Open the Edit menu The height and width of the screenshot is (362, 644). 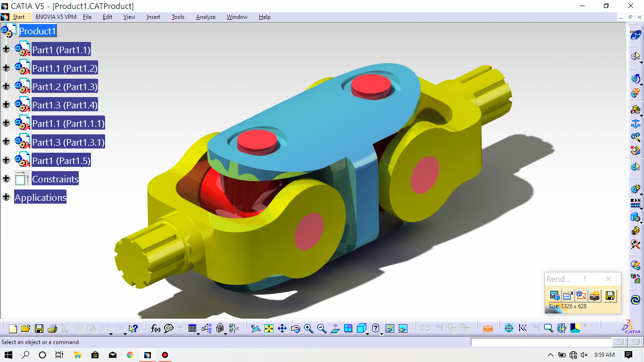click(107, 17)
